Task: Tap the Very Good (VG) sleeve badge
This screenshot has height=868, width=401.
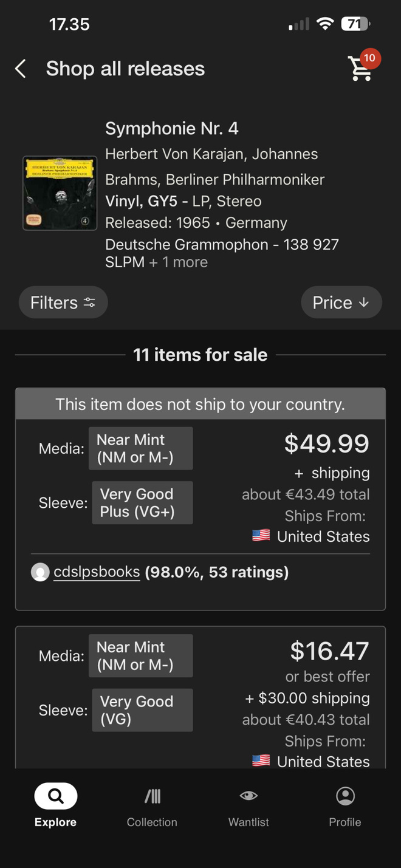Action: click(x=142, y=710)
